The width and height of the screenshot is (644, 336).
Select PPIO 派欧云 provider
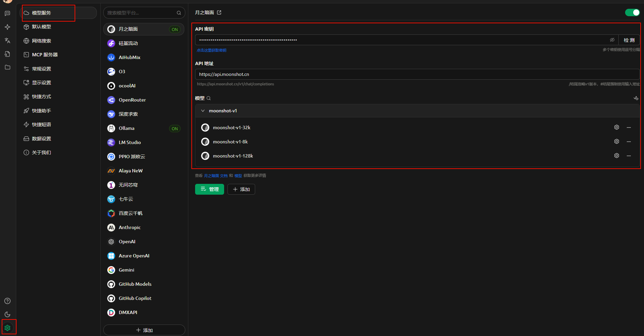click(x=144, y=157)
